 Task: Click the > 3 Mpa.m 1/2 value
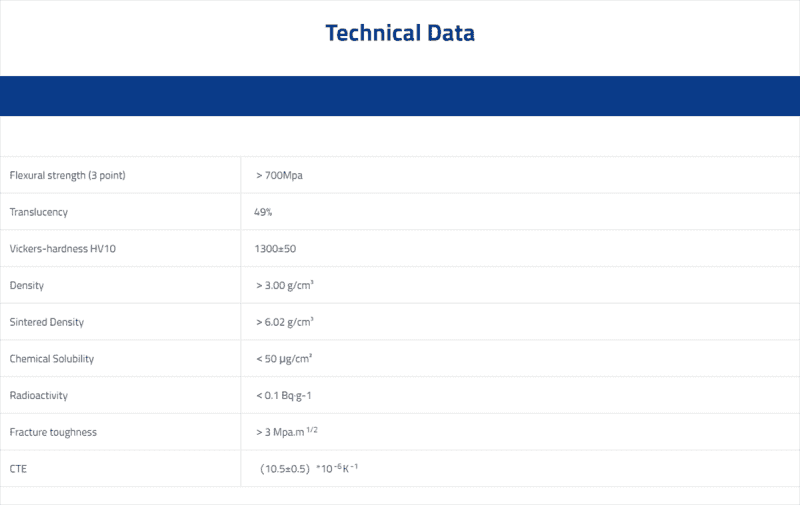(x=287, y=432)
